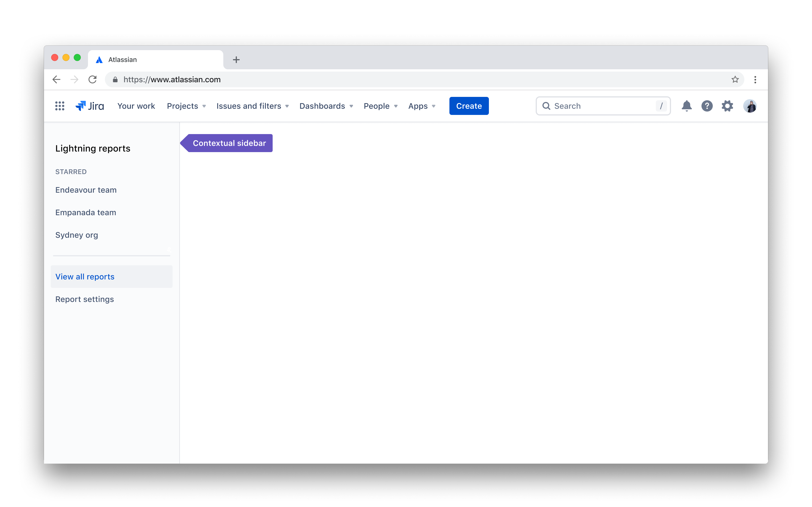Click the Report settings option

[x=84, y=299]
